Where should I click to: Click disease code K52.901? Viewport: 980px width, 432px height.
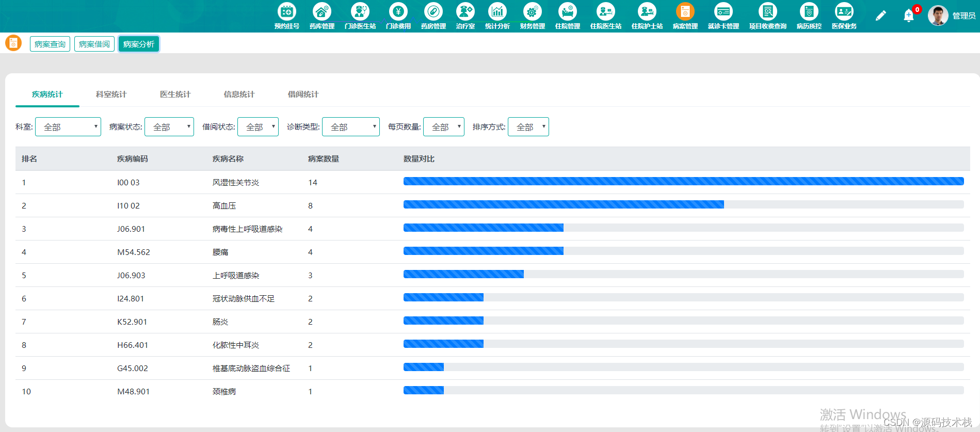tap(132, 322)
